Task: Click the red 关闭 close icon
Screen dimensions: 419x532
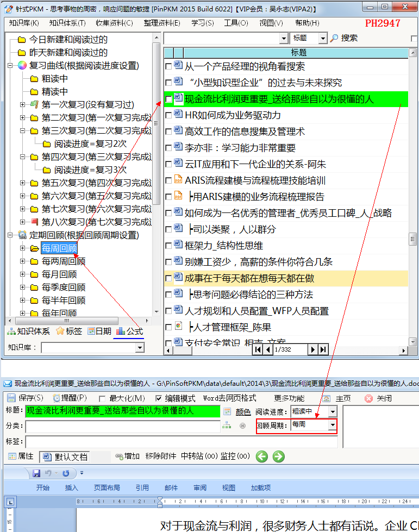Action: (x=368, y=398)
